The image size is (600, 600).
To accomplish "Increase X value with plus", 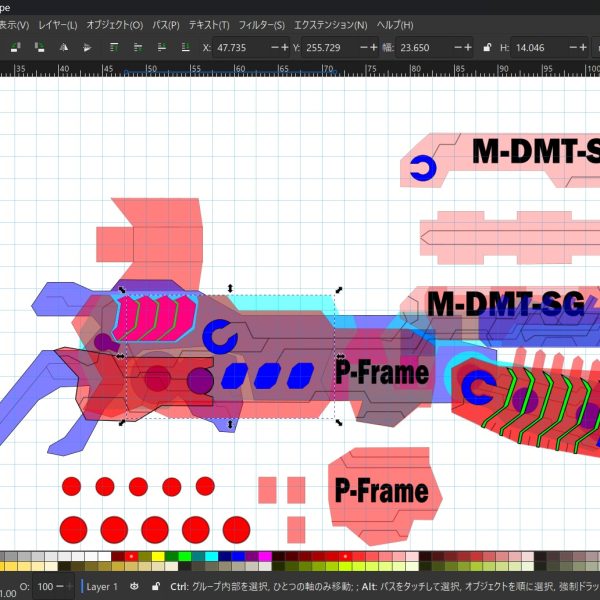I will click(x=285, y=47).
